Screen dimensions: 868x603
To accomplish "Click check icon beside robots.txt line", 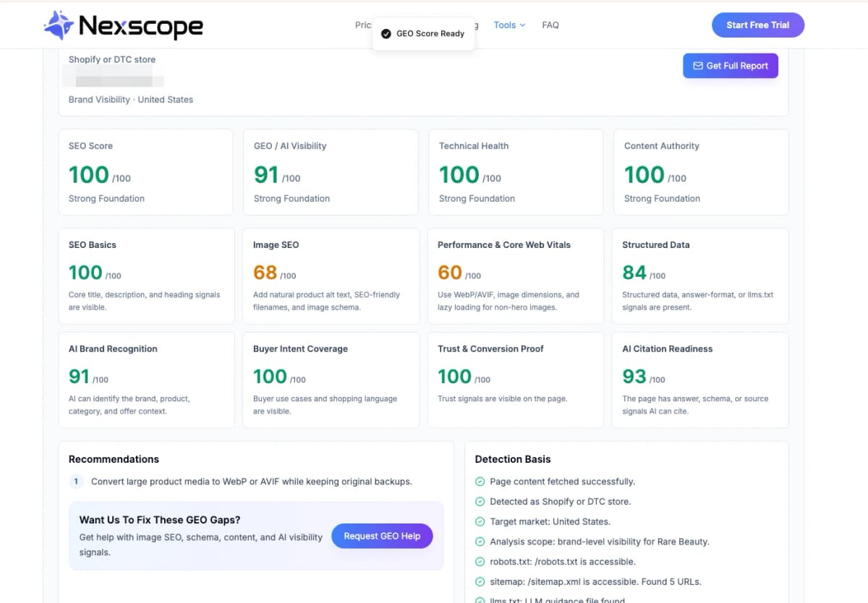I will coord(480,562).
